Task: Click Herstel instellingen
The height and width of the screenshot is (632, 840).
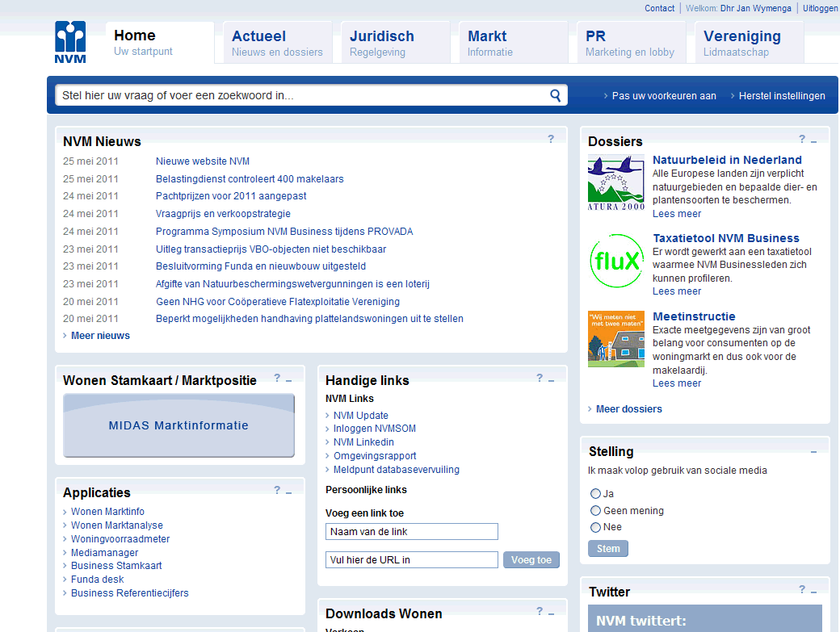Action: pyautogui.click(x=782, y=96)
